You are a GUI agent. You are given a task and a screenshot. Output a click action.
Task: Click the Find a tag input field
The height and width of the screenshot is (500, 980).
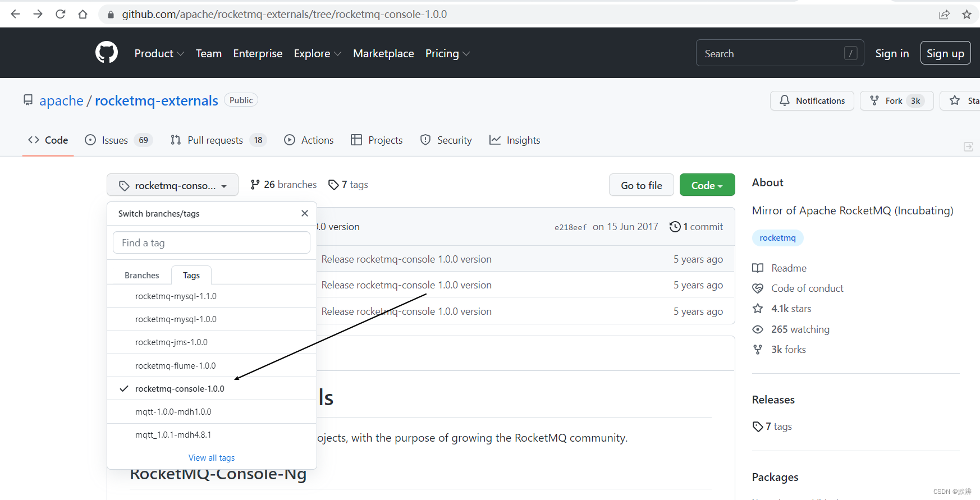click(212, 242)
